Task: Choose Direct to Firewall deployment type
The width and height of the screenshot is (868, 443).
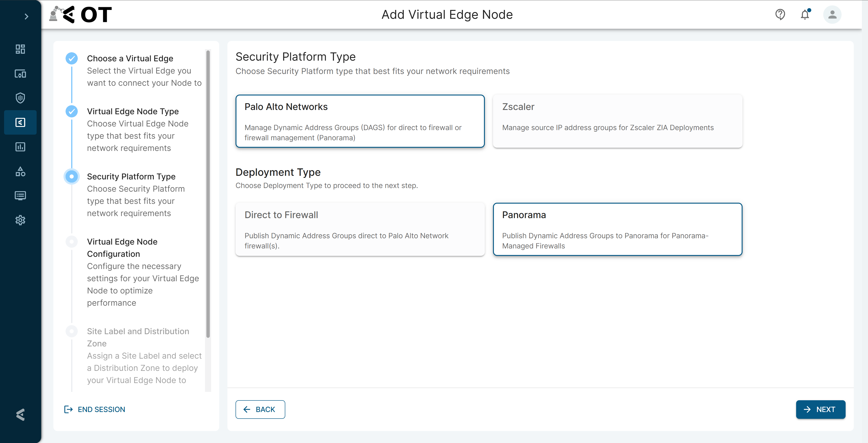Action: coord(360,229)
